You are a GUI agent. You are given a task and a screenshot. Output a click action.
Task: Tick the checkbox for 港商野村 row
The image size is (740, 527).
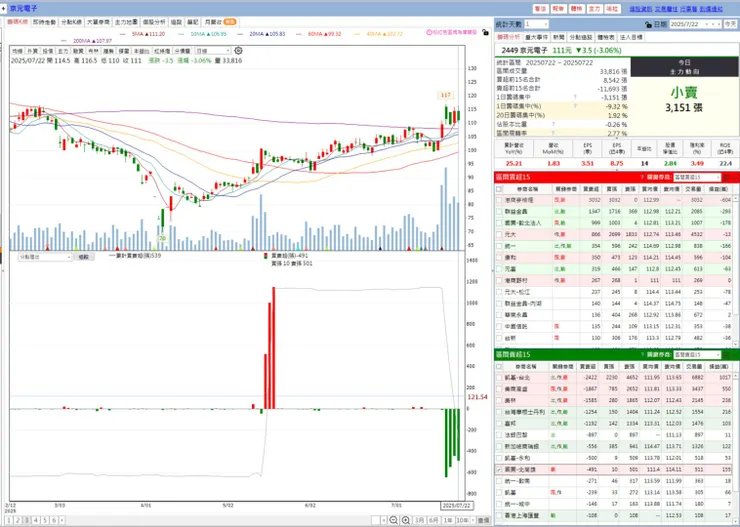pos(499,280)
